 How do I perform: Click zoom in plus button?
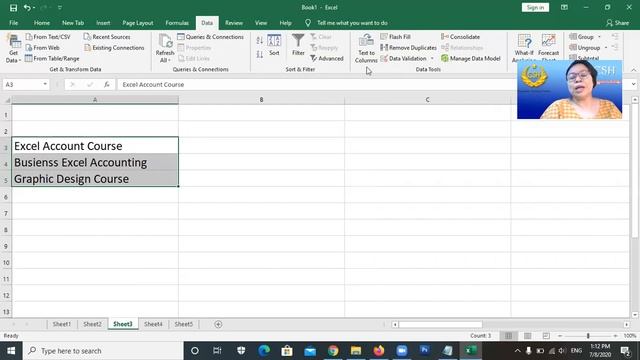point(615,336)
